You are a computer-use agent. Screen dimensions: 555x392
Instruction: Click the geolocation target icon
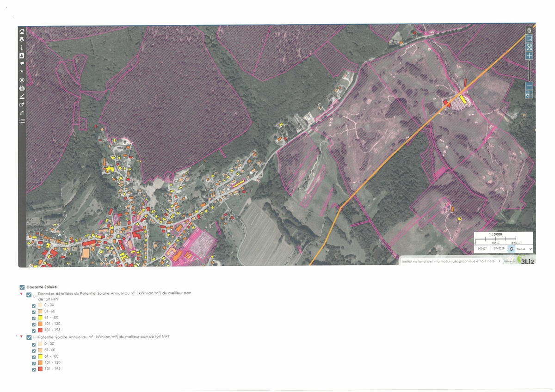pyautogui.click(x=22, y=80)
